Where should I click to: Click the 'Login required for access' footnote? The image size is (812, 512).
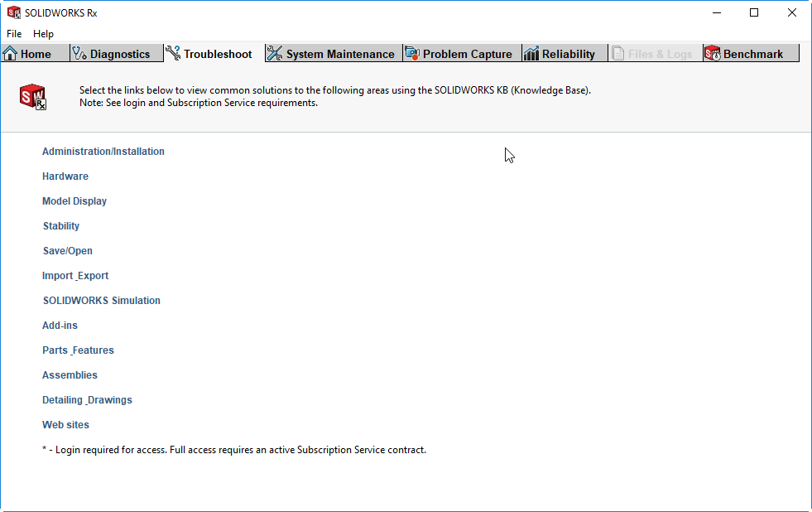point(234,450)
